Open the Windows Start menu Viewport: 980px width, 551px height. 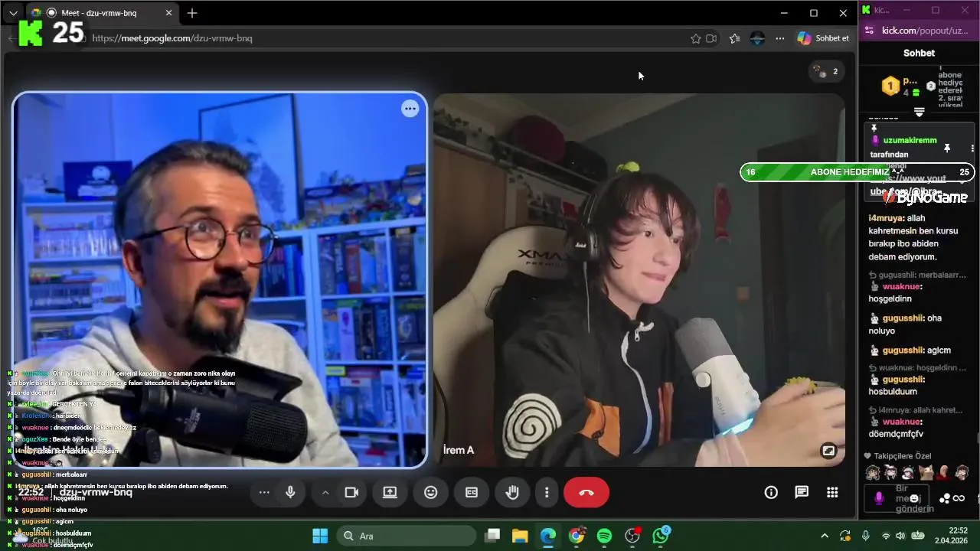pyautogui.click(x=320, y=536)
